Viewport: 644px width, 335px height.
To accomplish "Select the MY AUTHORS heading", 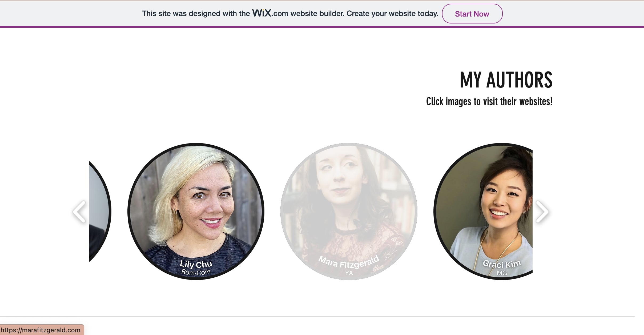I will 506,80.
